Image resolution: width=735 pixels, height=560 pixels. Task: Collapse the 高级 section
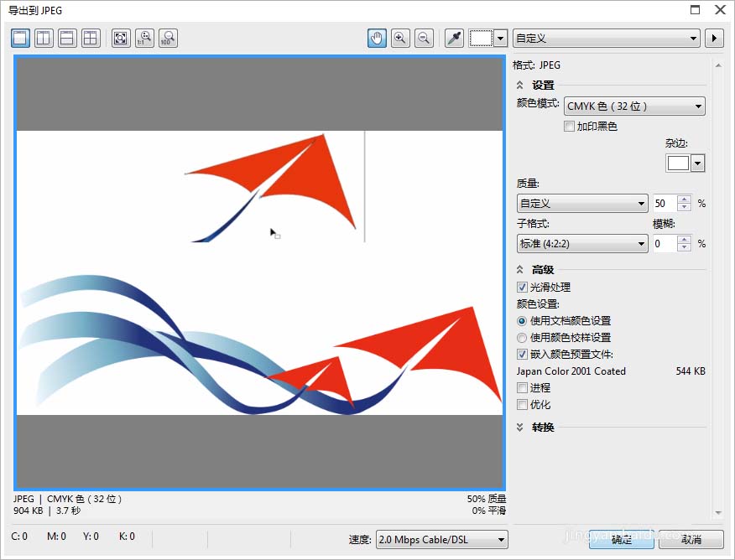click(520, 270)
